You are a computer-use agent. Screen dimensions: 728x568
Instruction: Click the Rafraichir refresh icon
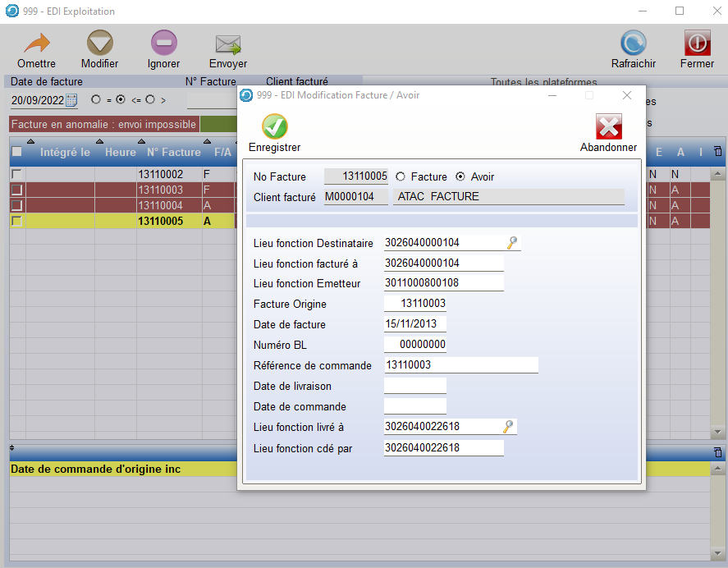pyautogui.click(x=633, y=44)
